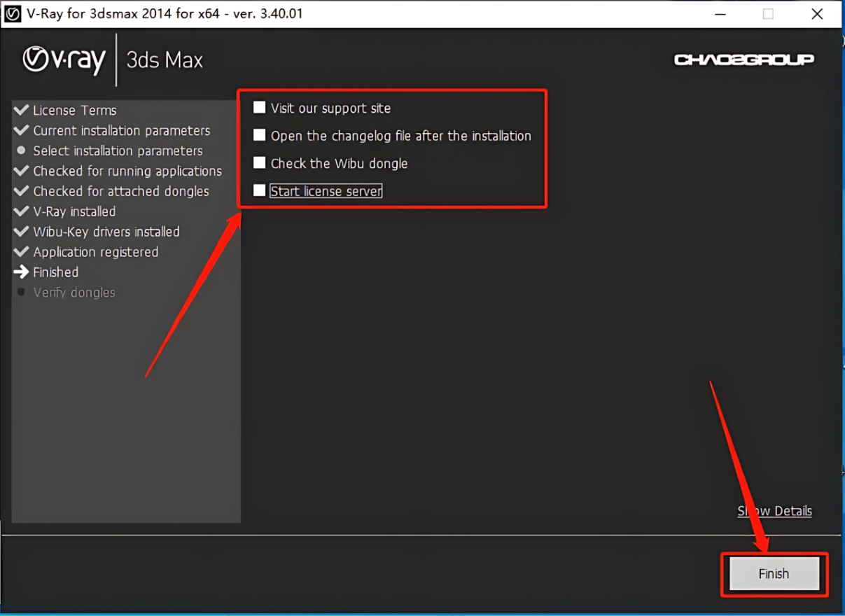Click the V-Ray 3ds Max logo
The width and height of the screenshot is (845, 616).
click(x=113, y=60)
